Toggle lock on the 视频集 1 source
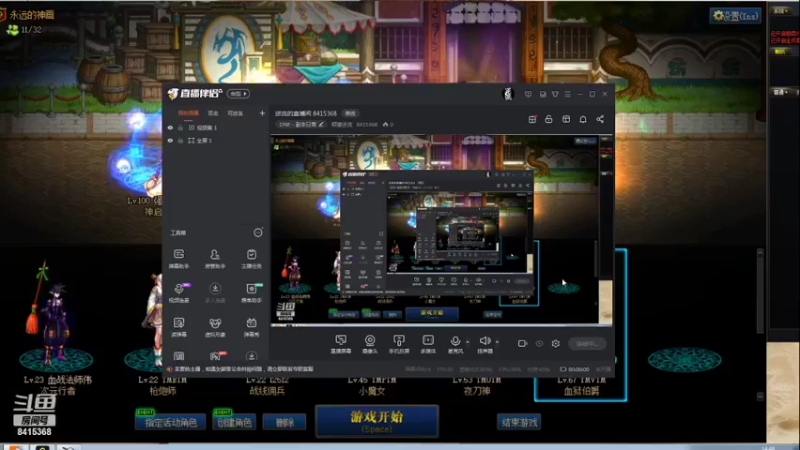This screenshot has width=800, height=450. click(x=180, y=128)
